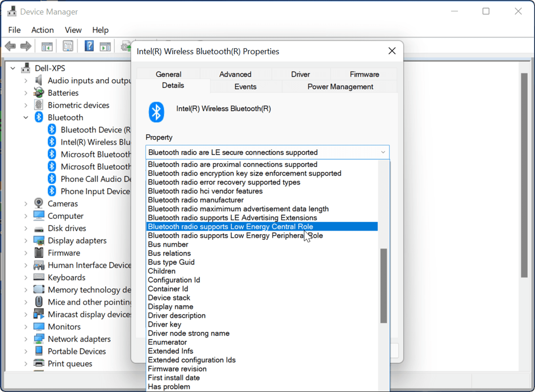Viewport: 535px width, 392px height.
Task: Click the back navigation arrow icon
Action: pos(10,46)
